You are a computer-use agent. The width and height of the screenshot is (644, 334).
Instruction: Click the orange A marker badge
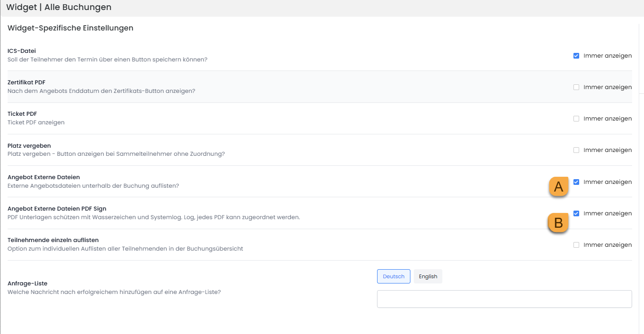click(559, 187)
